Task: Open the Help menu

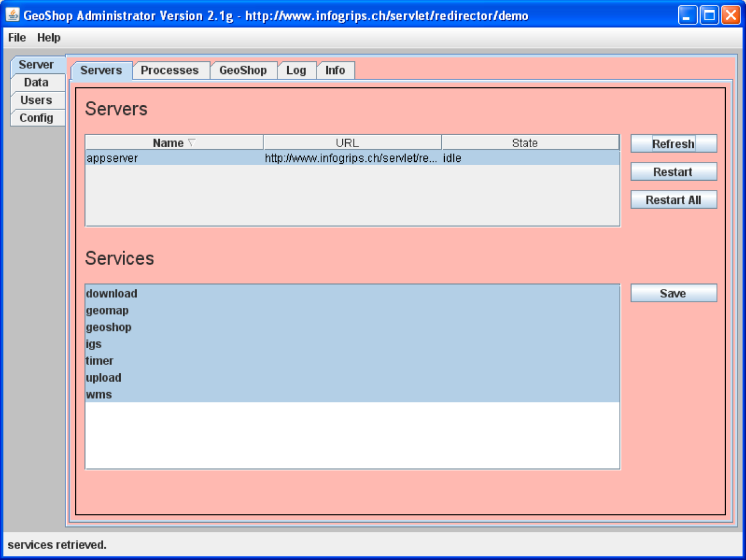Action: tap(49, 38)
